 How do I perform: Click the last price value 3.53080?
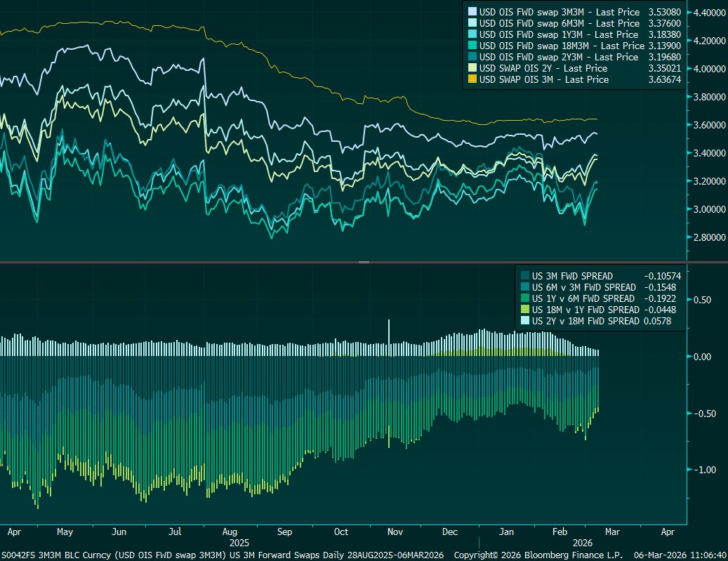pyautogui.click(x=665, y=12)
